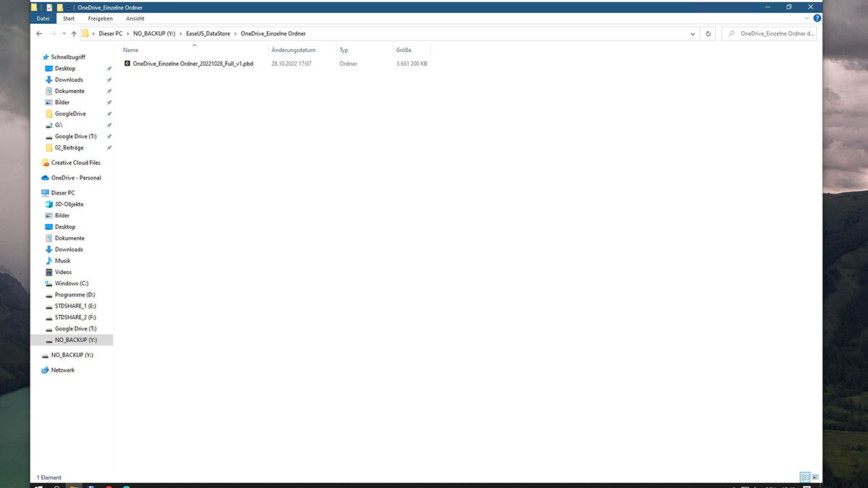This screenshot has width=868, height=488.
Task: Open the STDSHARE_2 (F:) drive
Action: [75, 317]
